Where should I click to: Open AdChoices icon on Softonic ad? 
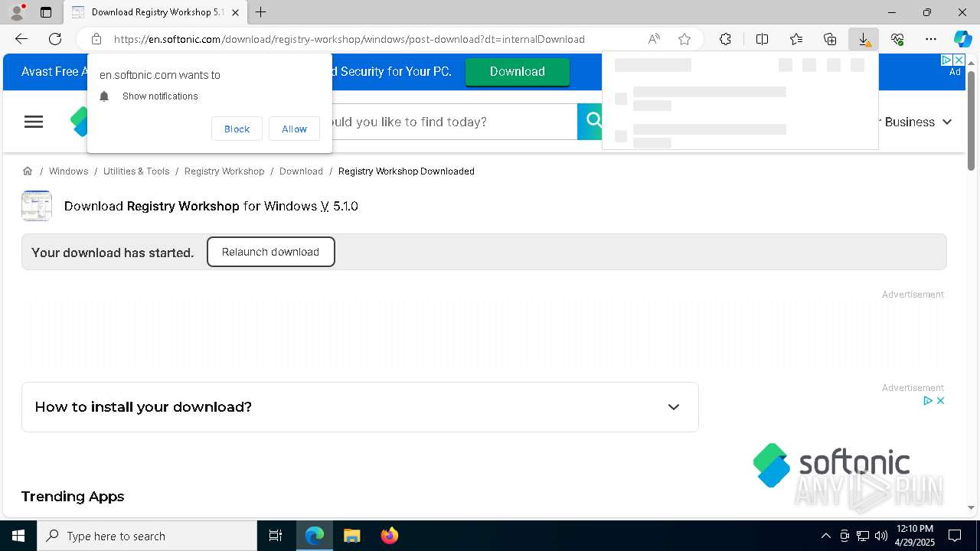[927, 400]
